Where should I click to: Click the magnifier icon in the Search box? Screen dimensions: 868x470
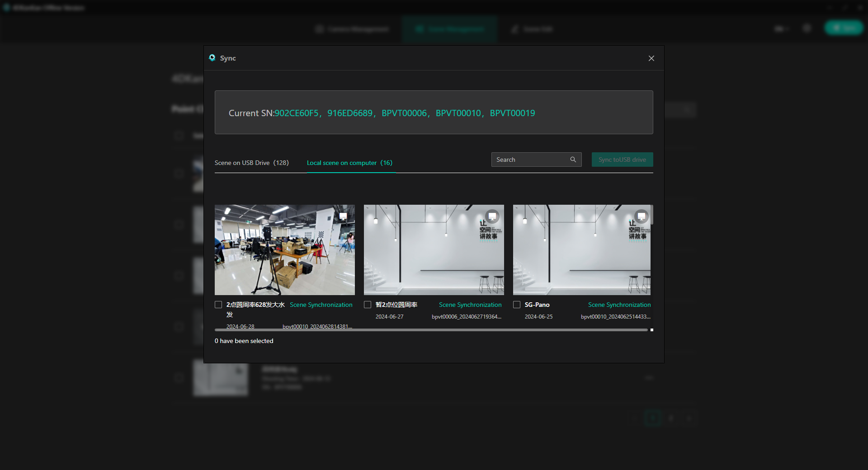pos(573,160)
